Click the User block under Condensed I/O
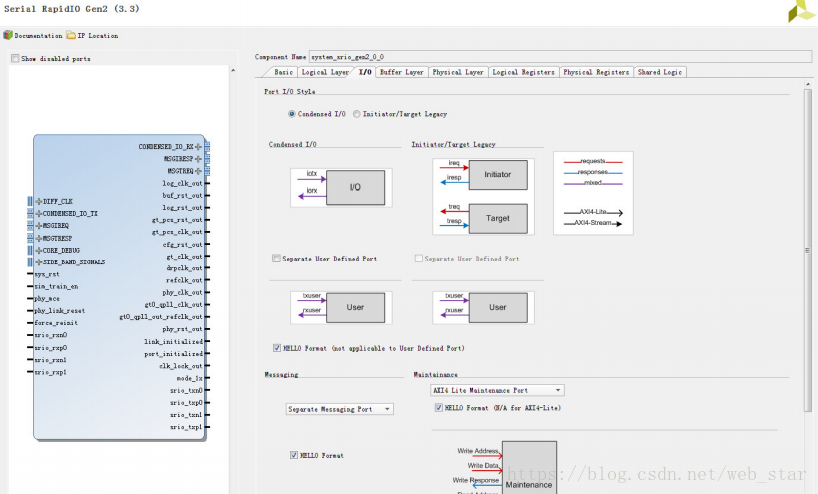The height and width of the screenshot is (494, 818). [355, 307]
